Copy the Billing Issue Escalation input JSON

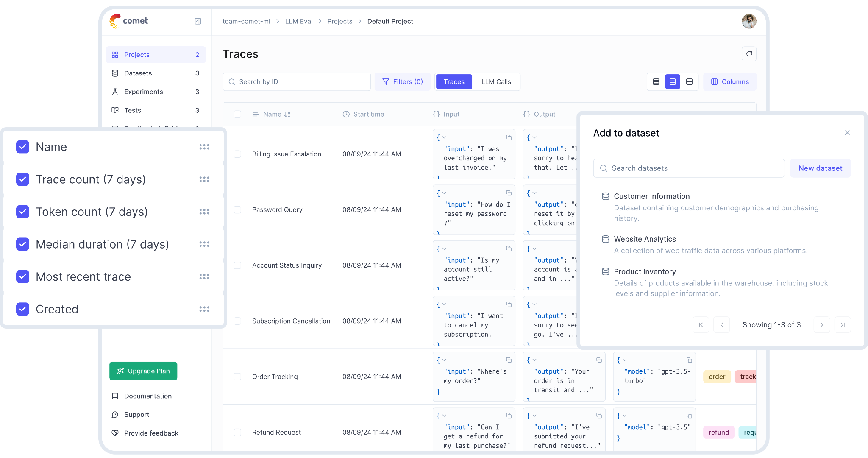click(x=509, y=137)
